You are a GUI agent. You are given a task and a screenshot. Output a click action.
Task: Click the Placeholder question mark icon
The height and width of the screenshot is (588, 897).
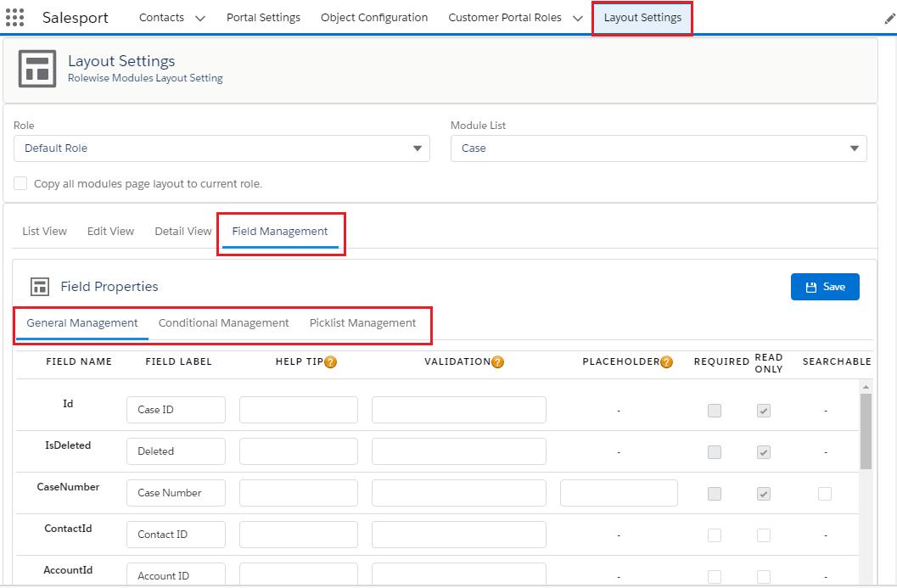667,362
